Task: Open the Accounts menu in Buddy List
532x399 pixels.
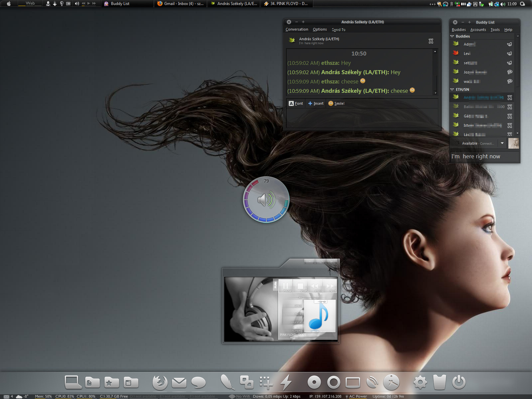Action: pos(478,30)
